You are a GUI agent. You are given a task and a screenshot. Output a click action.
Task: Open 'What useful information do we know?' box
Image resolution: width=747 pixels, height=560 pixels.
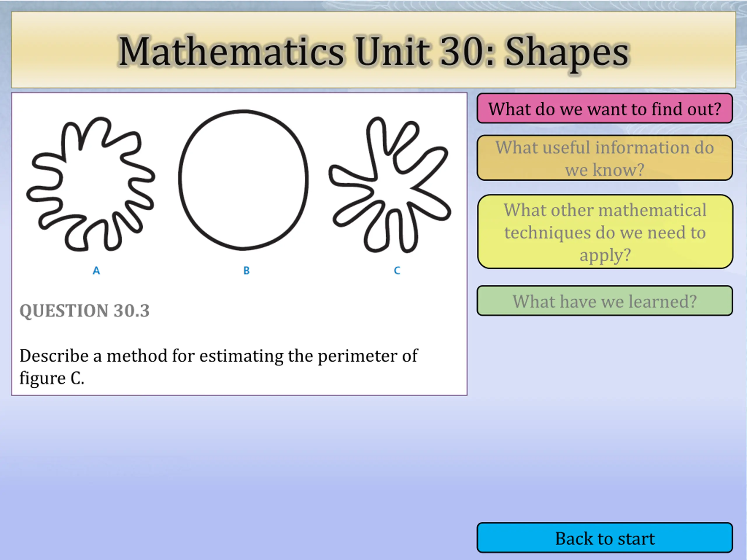pos(605,157)
